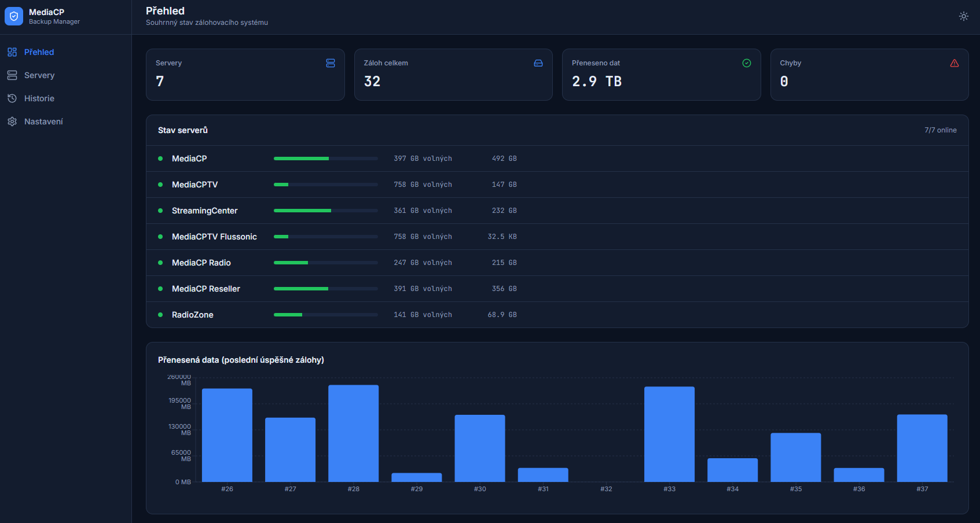980x523 pixels.
Task: Click the Přehled grid icon in sidebar
Action: tap(12, 52)
